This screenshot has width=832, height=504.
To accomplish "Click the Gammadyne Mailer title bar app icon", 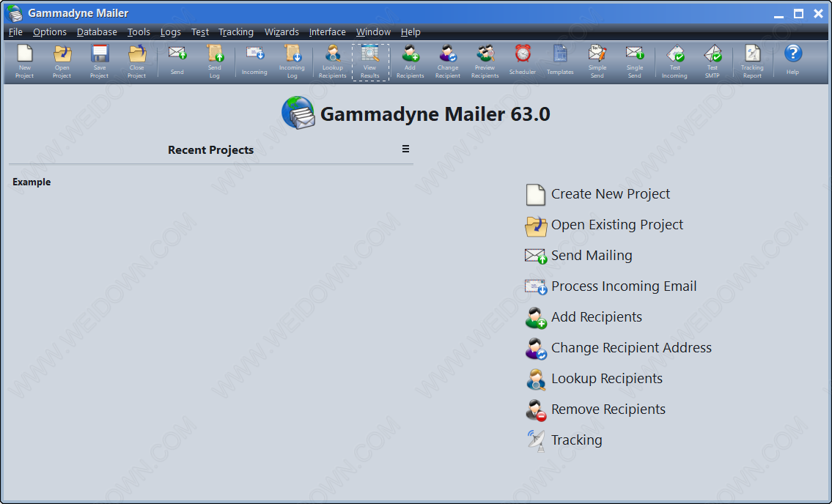I will (15, 13).
